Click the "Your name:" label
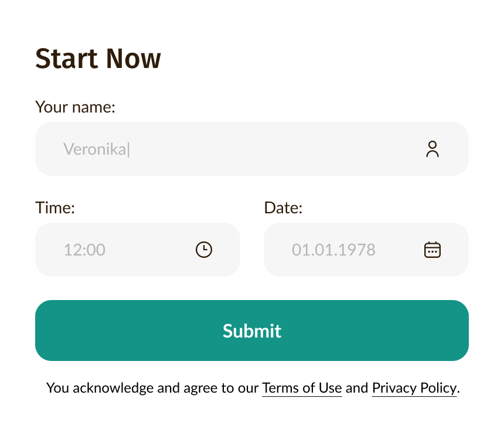Viewport: 504px width, 436px height. 75,107
